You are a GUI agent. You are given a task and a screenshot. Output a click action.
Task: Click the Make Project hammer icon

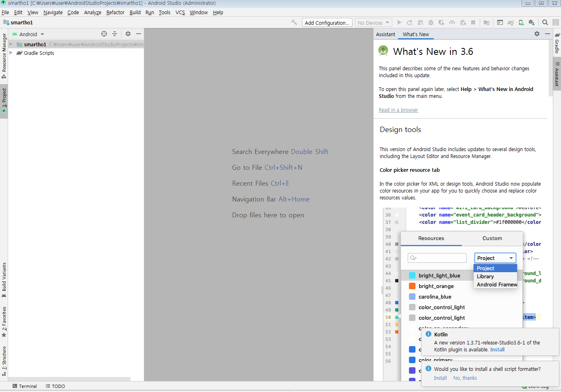click(x=294, y=22)
